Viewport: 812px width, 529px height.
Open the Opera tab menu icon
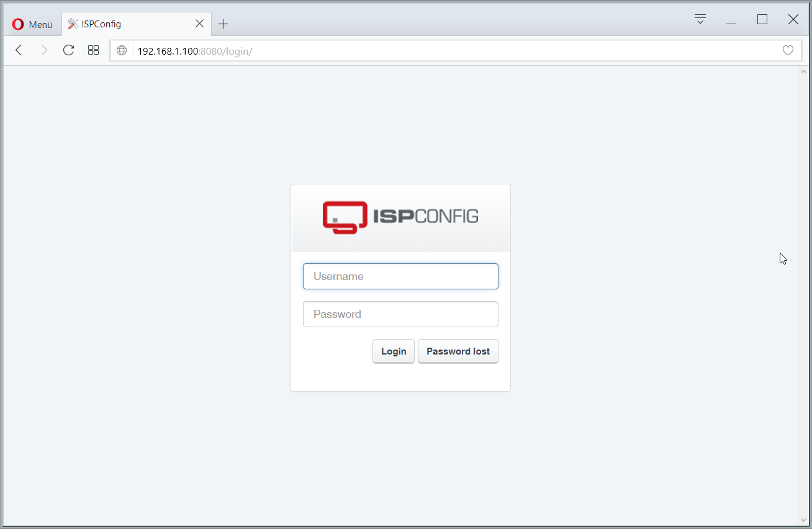point(700,19)
